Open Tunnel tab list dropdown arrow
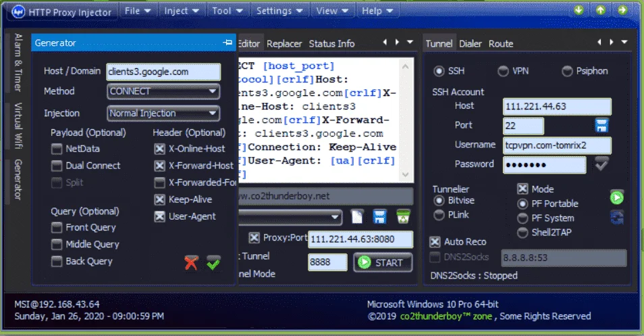644x336 pixels. pyautogui.click(x=624, y=42)
